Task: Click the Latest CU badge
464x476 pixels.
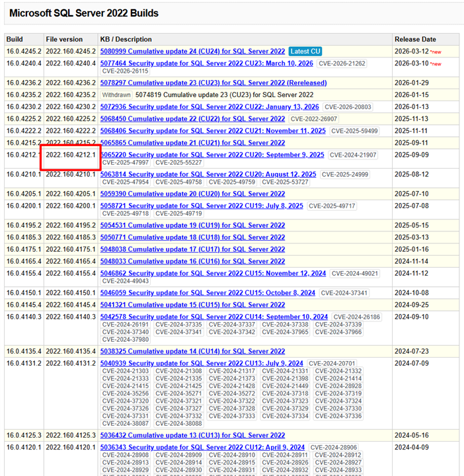Action: (x=305, y=52)
